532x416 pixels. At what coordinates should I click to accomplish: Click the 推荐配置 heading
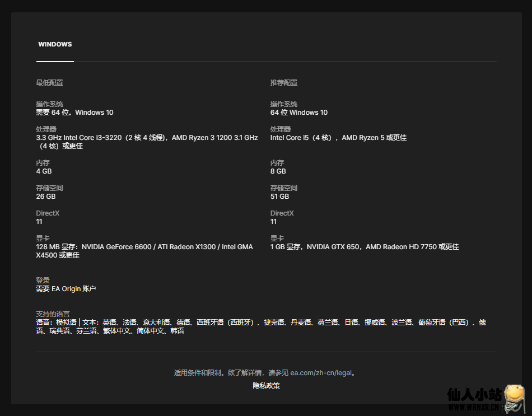click(283, 83)
